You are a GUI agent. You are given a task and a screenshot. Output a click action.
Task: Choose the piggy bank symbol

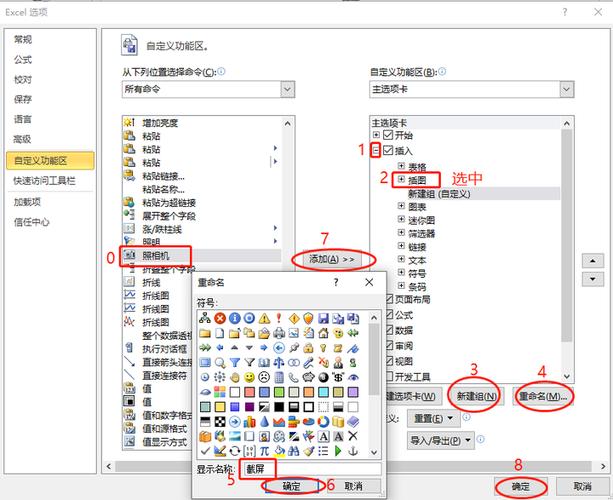pos(308,377)
